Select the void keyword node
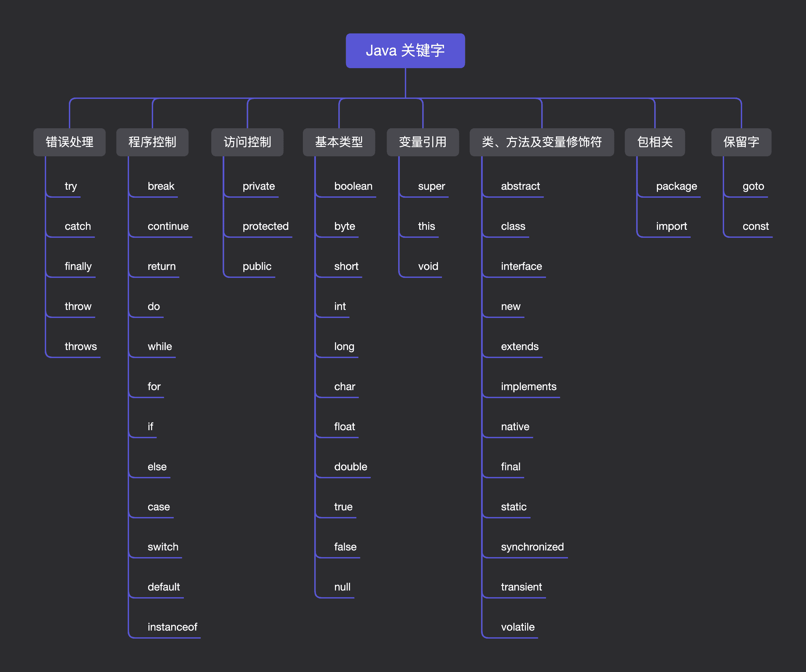The width and height of the screenshot is (806, 672). (428, 266)
